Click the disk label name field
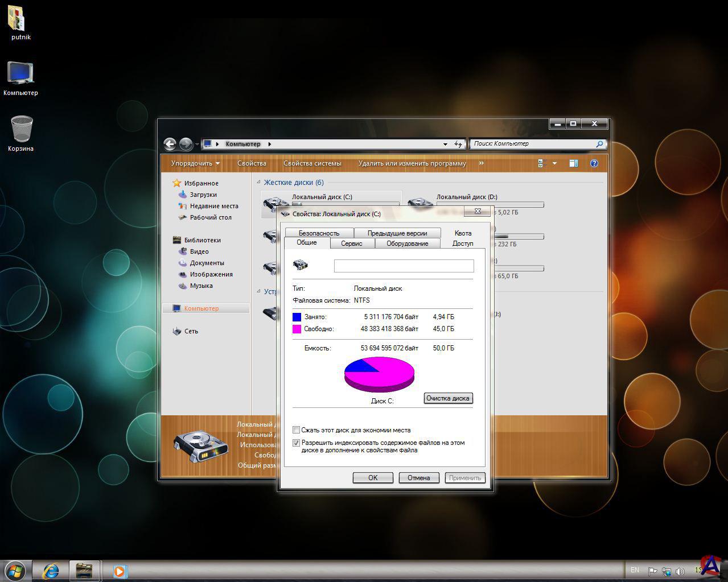Screen dimensions: 728x582 [x=404, y=266]
